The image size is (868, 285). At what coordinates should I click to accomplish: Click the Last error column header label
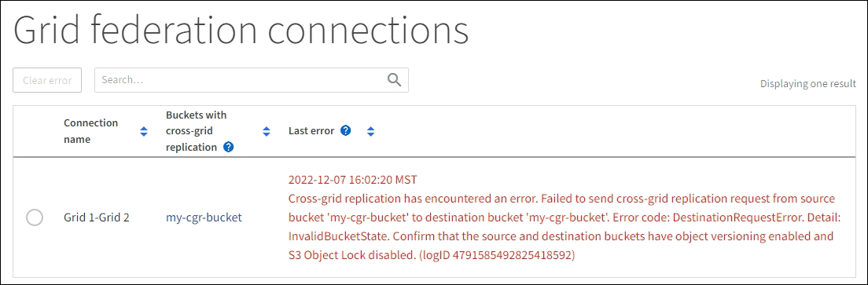311,131
